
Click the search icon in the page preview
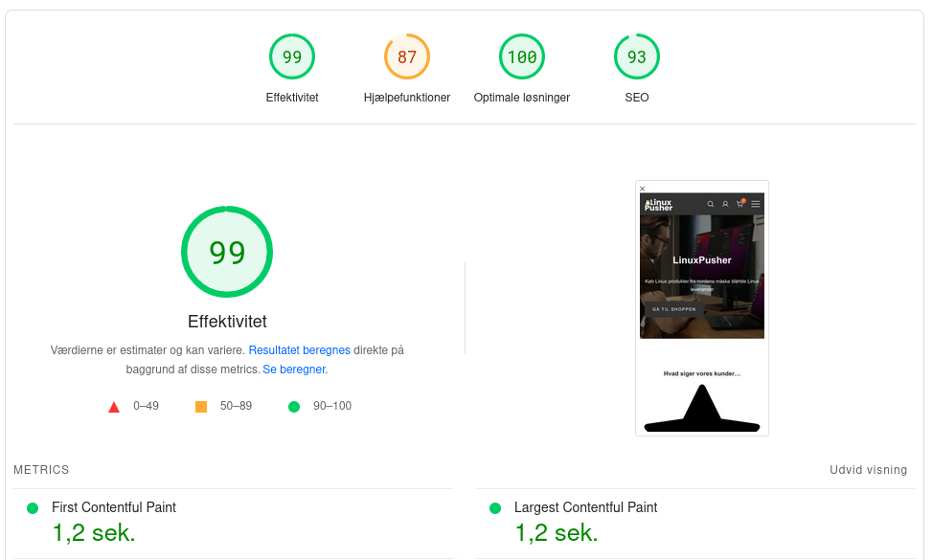(x=710, y=204)
